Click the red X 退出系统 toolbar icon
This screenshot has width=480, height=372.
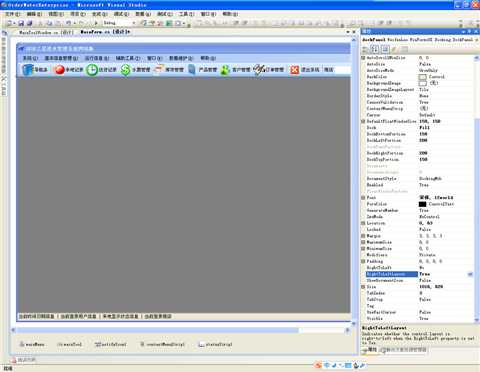[x=294, y=70]
